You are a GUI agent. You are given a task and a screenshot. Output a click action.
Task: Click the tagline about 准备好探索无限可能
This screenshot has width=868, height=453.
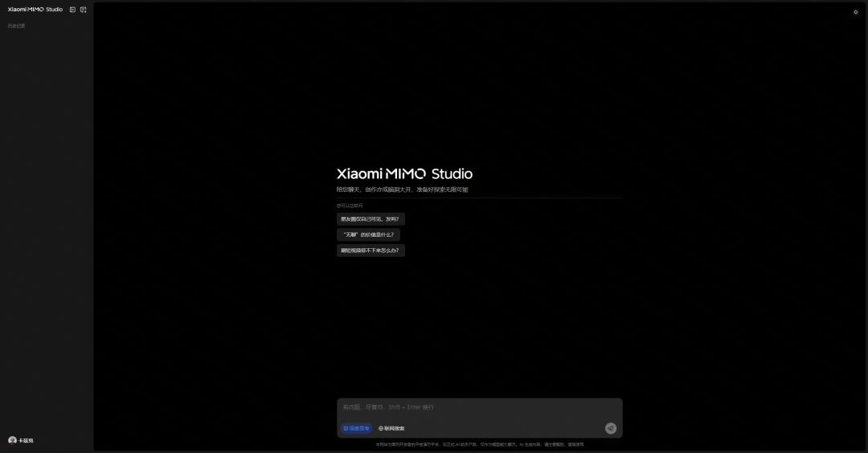(403, 190)
